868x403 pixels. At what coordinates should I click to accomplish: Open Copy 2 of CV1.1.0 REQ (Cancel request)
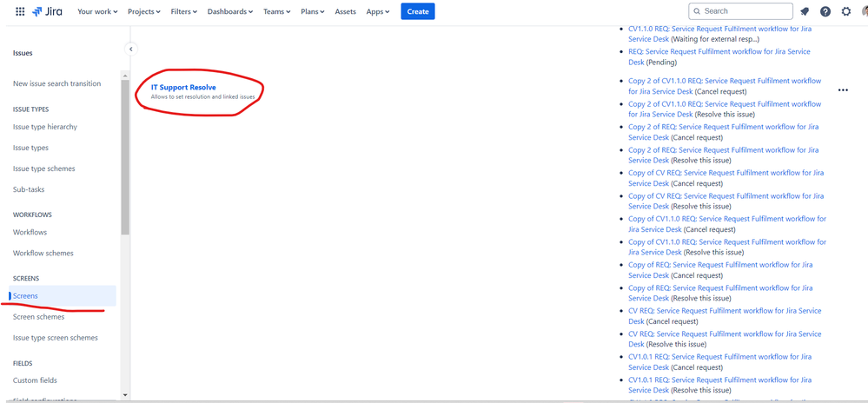pyautogui.click(x=725, y=86)
